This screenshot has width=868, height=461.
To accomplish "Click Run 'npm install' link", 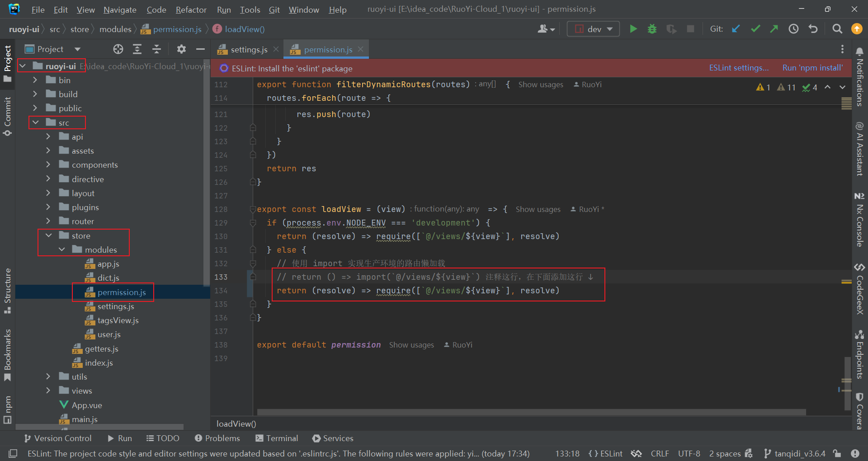I will click(x=812, y=68).
